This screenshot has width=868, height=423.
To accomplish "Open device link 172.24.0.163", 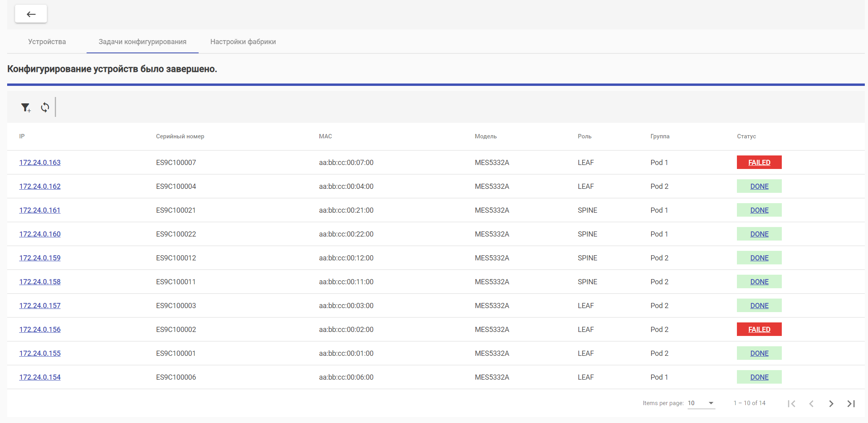I will click(x=40, y=163).
